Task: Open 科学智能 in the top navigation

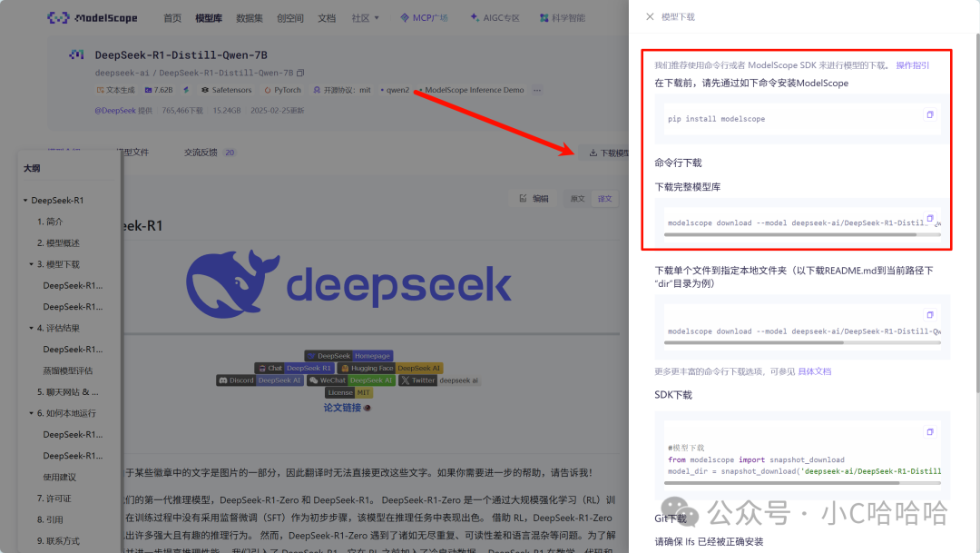Action: coord(563,18)
